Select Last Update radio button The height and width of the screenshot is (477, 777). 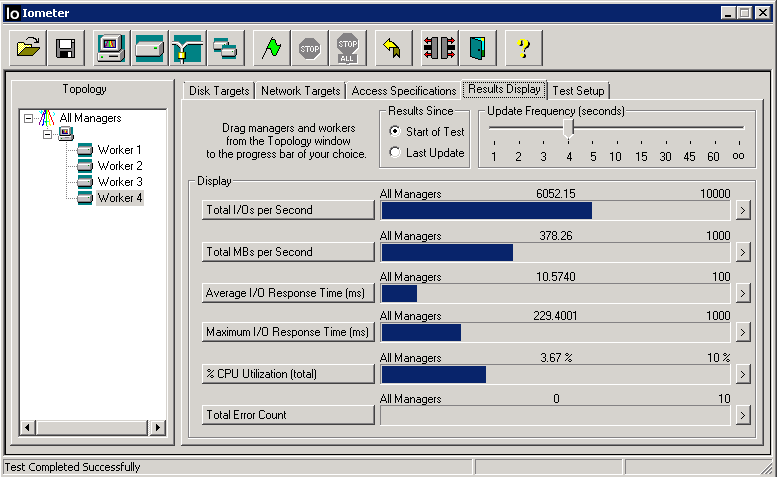tap(395, 153)
